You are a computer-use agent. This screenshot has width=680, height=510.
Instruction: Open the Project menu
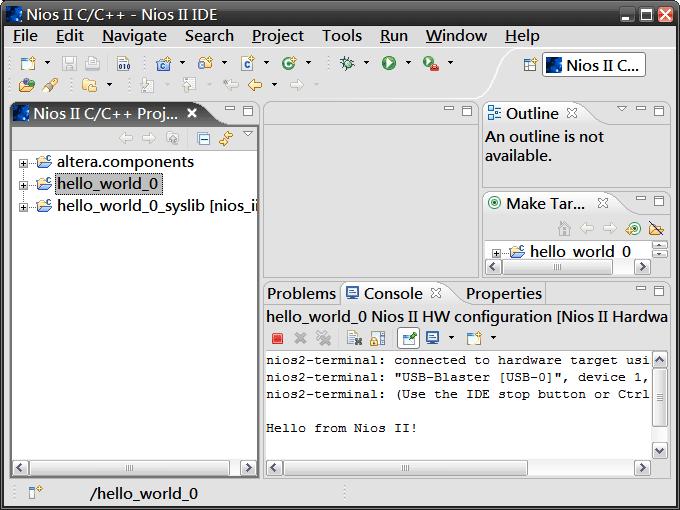pyautogui.click(x=278, y=36)
